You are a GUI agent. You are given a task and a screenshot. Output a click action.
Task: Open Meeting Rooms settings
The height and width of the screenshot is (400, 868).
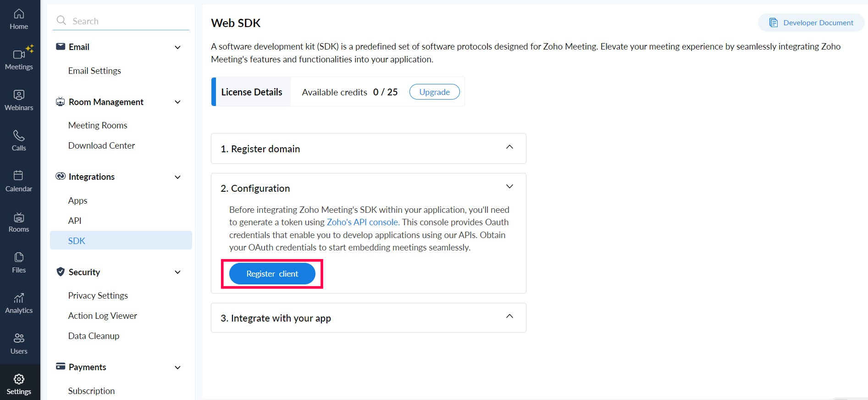[98, 125]
